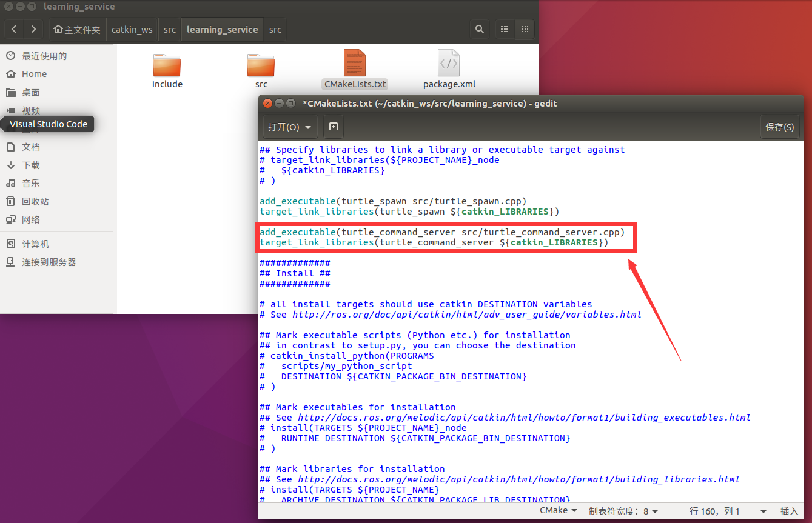Click the forward navigation arrow
Image resolution: width=812 pixels, height=523 pixels.
click(x=33, y=28)
